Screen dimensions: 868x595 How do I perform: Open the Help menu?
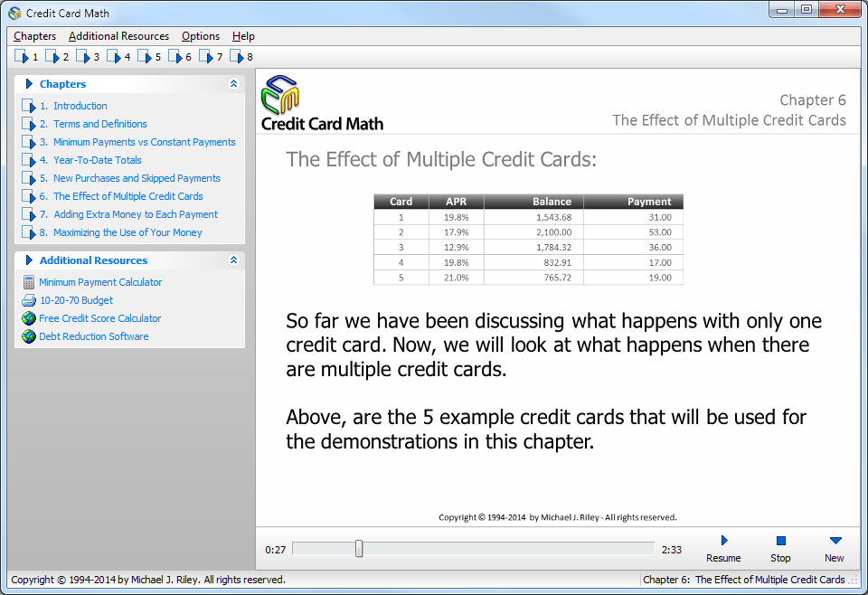[243, 36]
